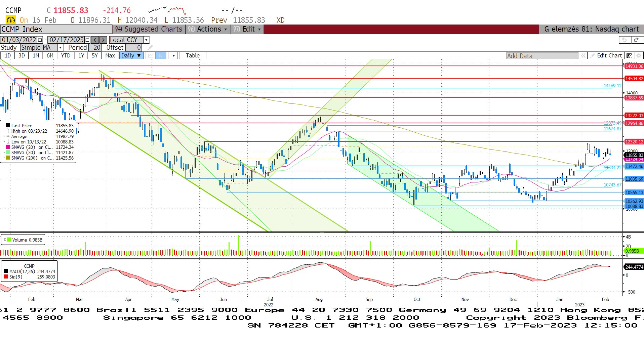Select the 1D range tab

click(x=7, y=55)
